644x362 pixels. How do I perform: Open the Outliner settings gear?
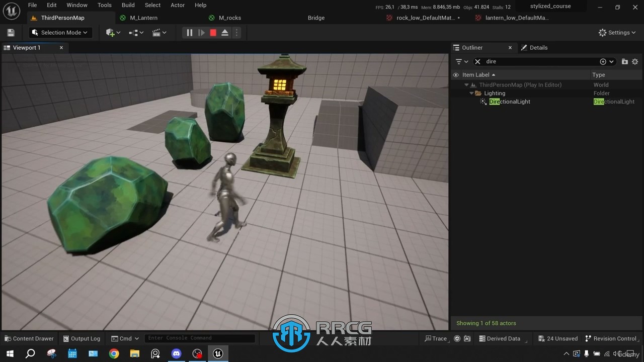tap(635, 61)
